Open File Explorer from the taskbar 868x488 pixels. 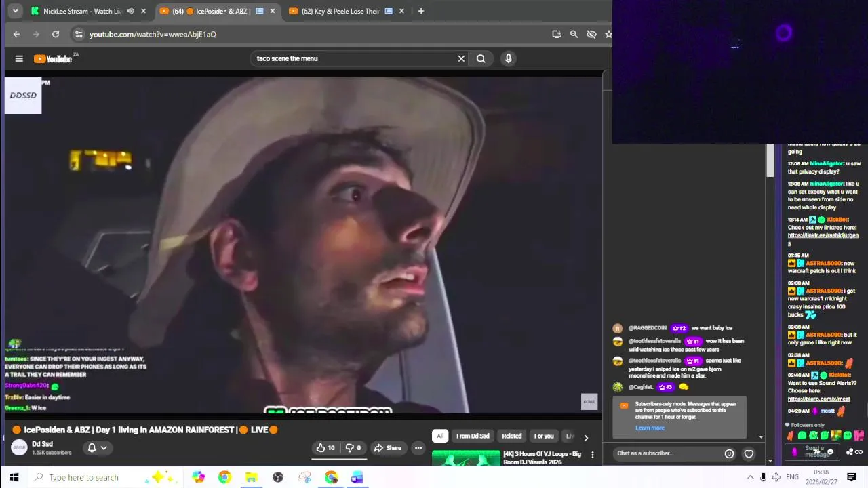(251, 477)
